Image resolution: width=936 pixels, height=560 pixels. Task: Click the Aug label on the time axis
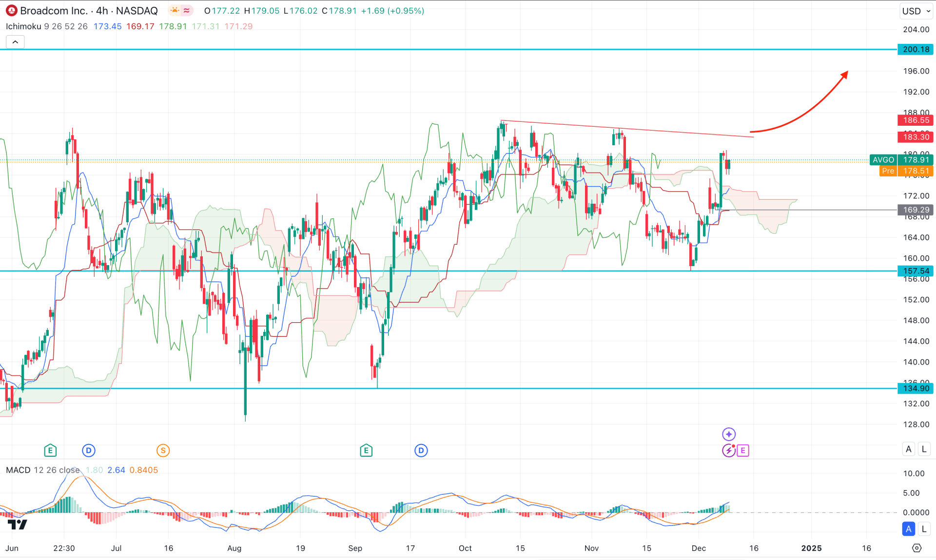(x=234, y=548)
